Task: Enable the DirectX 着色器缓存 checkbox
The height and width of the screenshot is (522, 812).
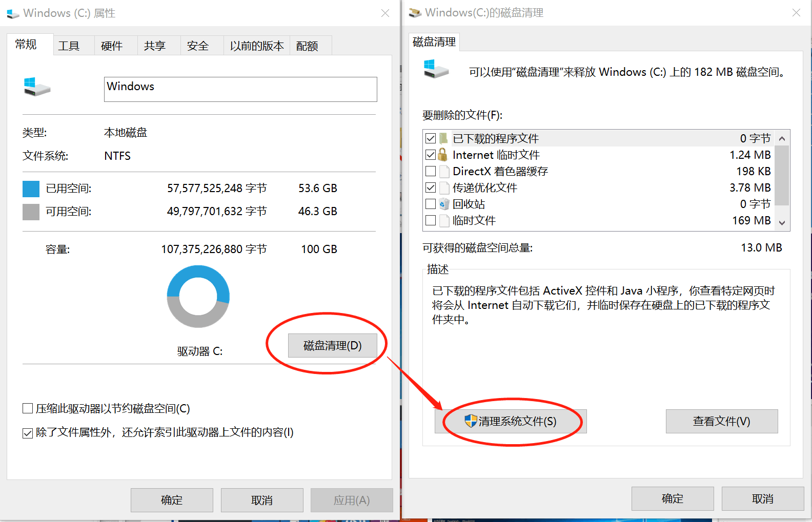Action: pos(431,171)
